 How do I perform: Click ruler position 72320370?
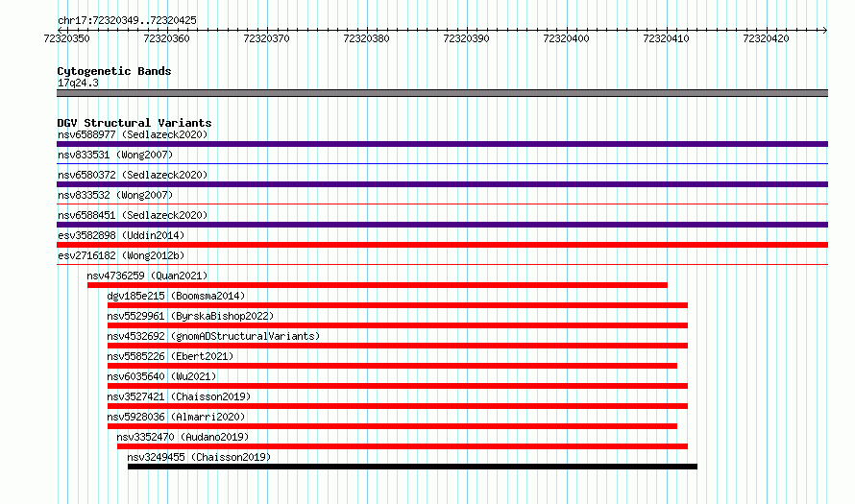click(x=267, y=38)
